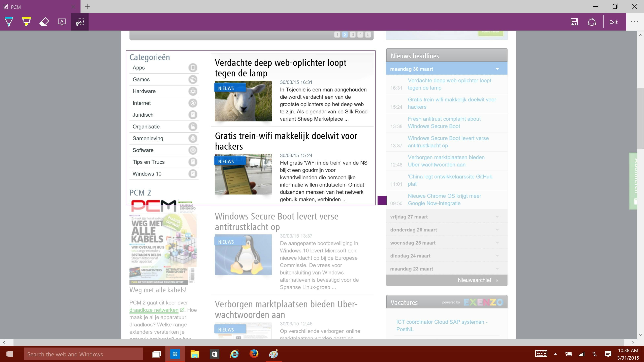Open the Start menu
644x362 pixels.
point(10,354)
